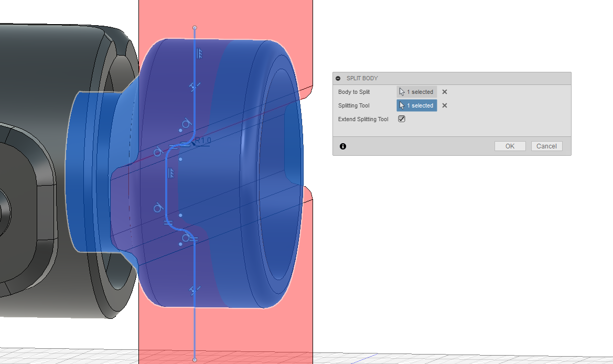Click the Body to Split selection cursor icon
This screenshot has height=364, width=613.
click(x=400, y=91)
